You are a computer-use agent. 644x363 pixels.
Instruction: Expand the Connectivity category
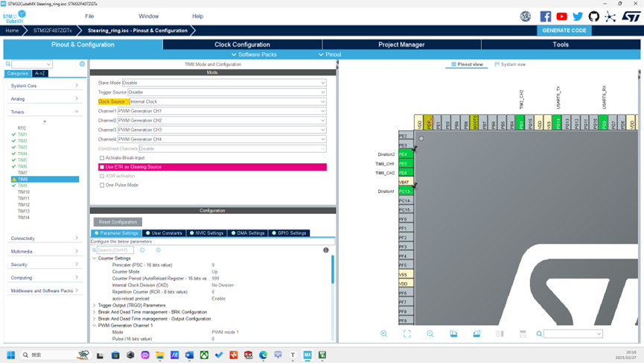tap(45, 238)
